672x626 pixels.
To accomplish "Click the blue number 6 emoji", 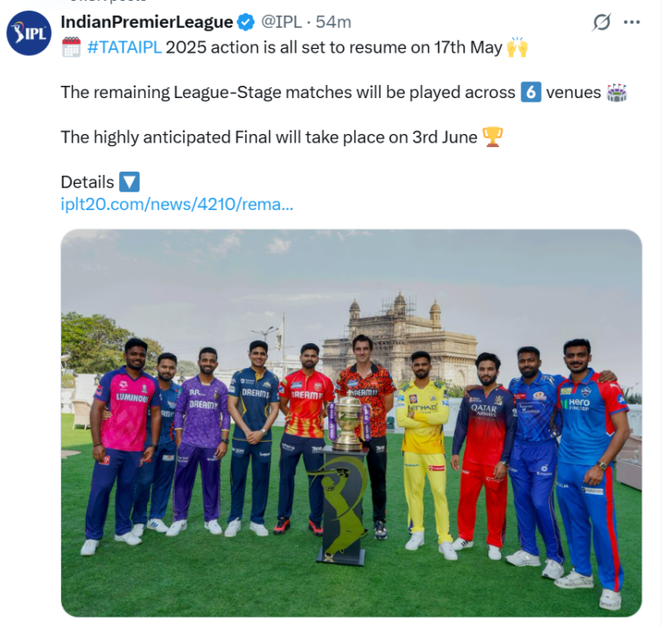I will (530, 92).
